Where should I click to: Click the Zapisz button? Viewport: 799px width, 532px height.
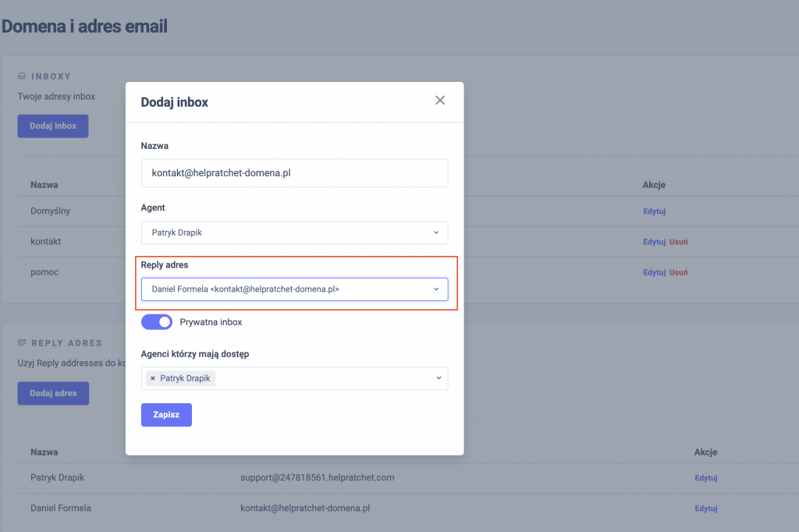tap(166, 415)
